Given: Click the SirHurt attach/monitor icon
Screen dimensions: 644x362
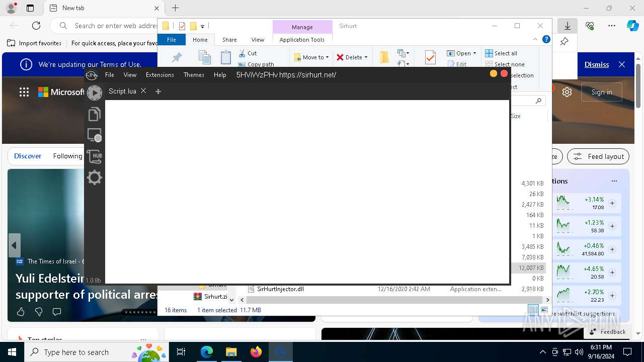Looking at the screenshot, I should coord(94,135).
